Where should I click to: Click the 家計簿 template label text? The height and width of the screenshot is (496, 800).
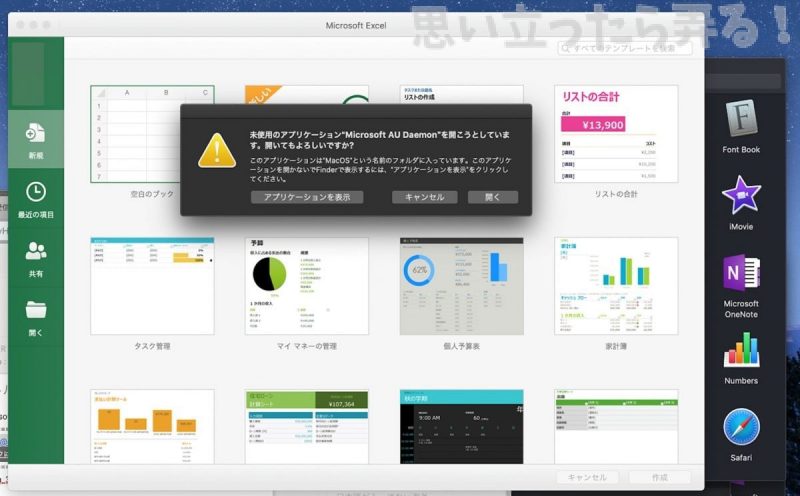pos(616,346)
